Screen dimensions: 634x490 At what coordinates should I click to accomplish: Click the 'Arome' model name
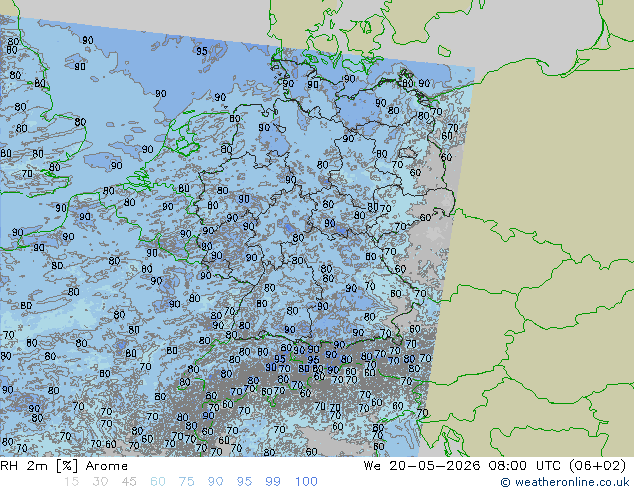pyautogui.click(x=107, y=466)
